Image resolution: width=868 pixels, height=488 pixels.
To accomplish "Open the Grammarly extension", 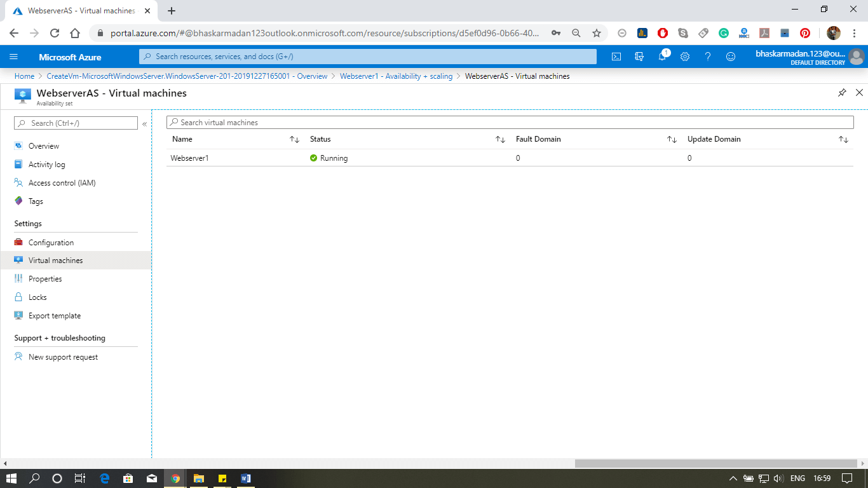I will [x=724, y=33].
